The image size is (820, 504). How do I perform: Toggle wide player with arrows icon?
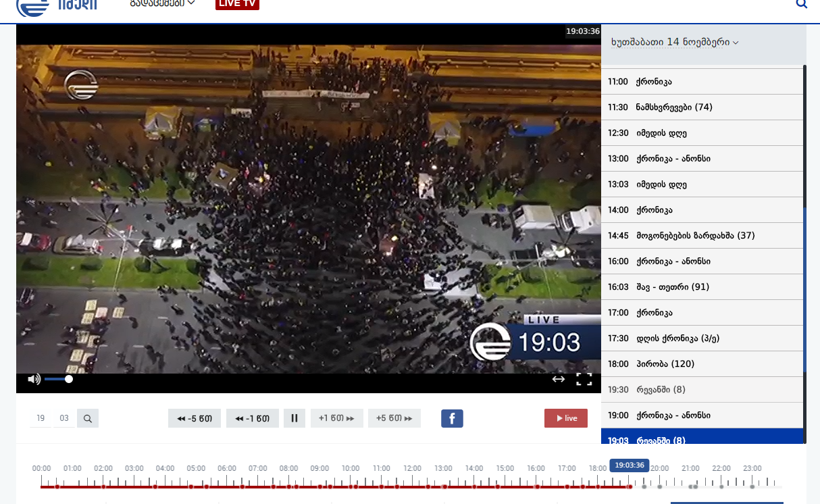(559, 379)
